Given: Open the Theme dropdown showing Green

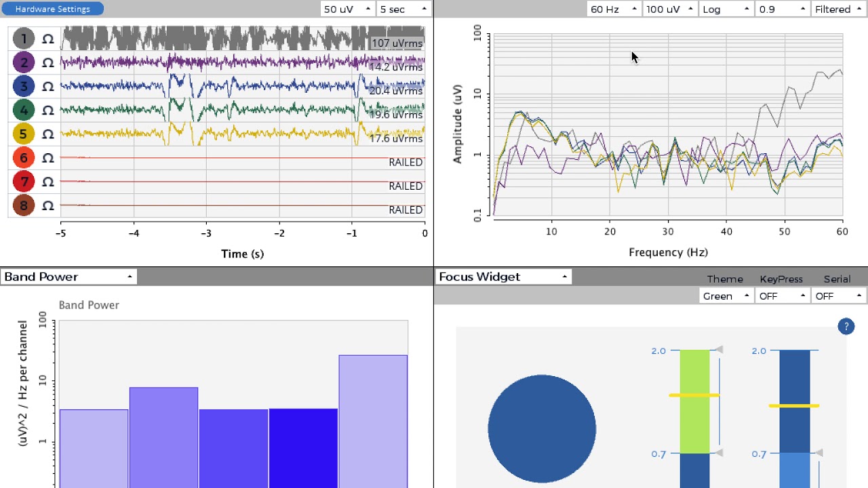Looking at the screenshot, I should tap(726, 296).
